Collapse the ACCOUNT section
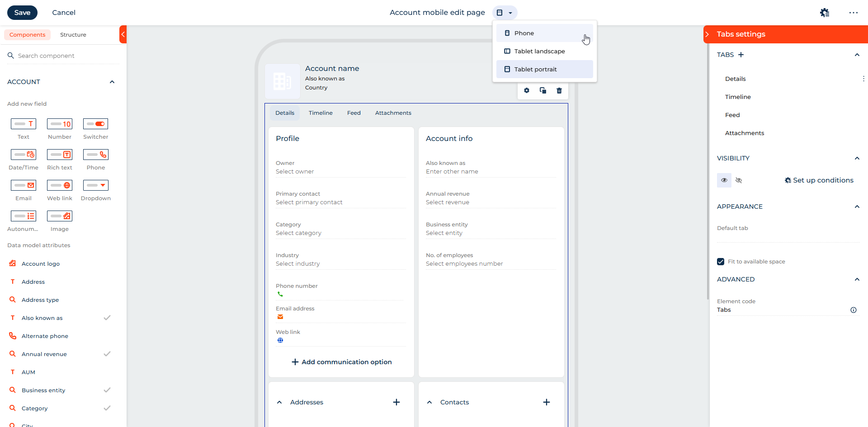Viewport: 868px width, 427px height. click(112, 82)
